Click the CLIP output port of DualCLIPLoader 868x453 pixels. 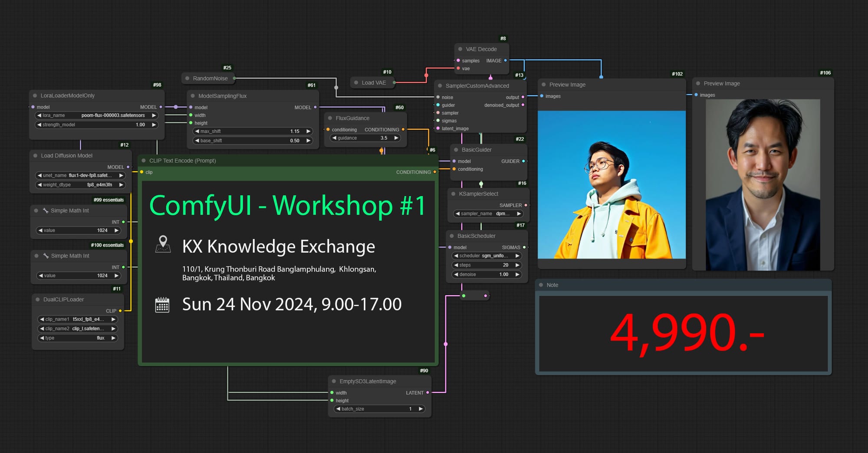[120, 311]
